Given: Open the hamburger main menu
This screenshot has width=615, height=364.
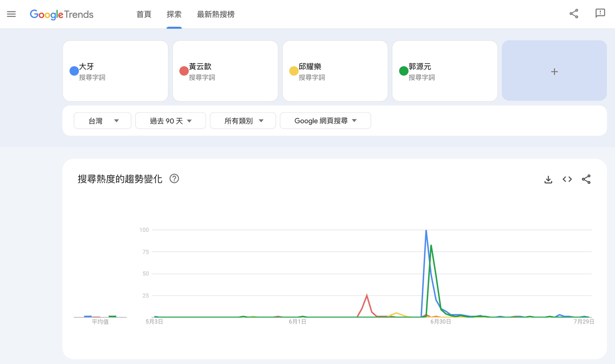Looking at the screenshot, I should (12, 14).
